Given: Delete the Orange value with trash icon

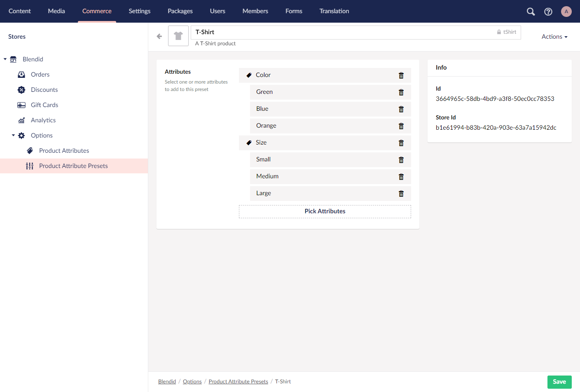Looking at the screenshot, I should pos(401,126).
